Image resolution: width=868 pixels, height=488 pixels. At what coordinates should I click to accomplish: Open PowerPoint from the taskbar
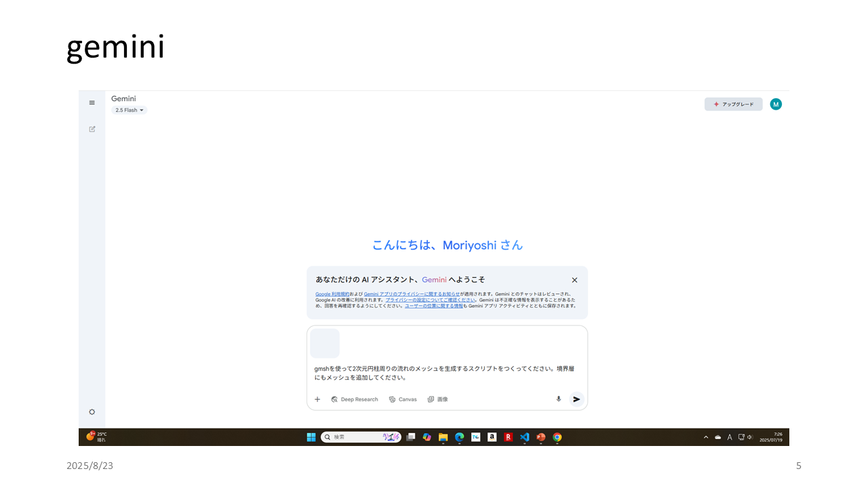pos(540,437)
